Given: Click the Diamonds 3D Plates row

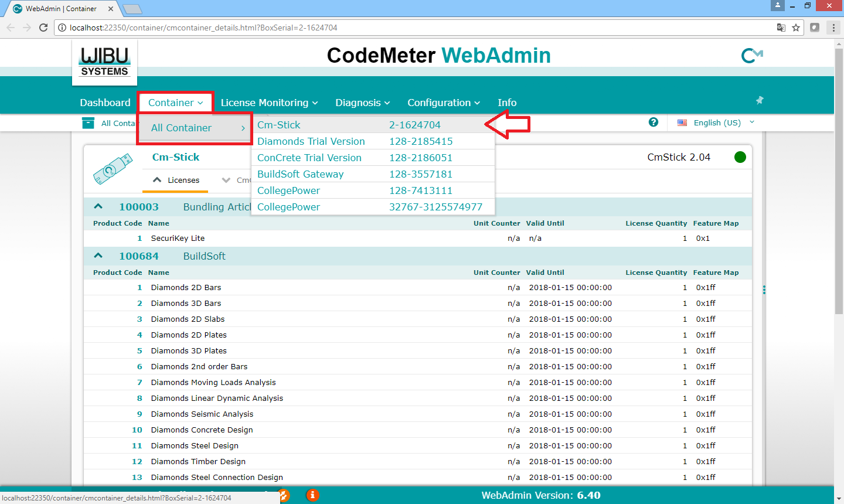Looking at the screenshot, I should click(417, 351).
